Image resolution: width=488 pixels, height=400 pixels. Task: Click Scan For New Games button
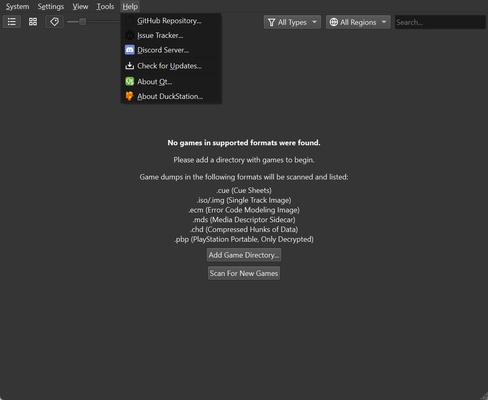coord(244,273)
